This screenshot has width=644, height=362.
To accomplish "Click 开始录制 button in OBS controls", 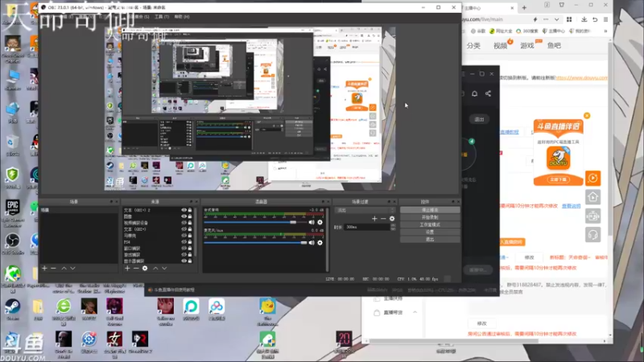I will coord(430,217).
